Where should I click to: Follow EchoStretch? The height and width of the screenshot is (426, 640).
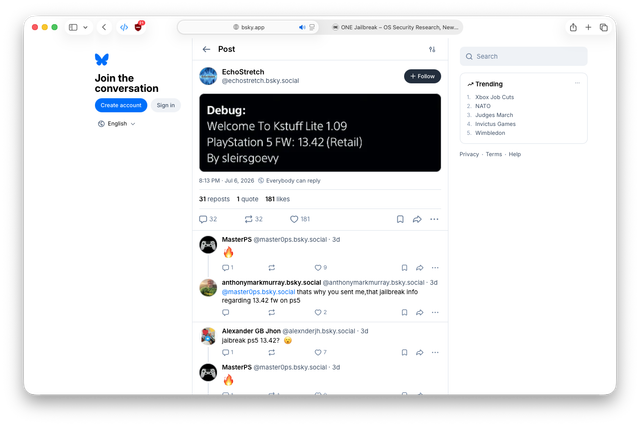422,76
